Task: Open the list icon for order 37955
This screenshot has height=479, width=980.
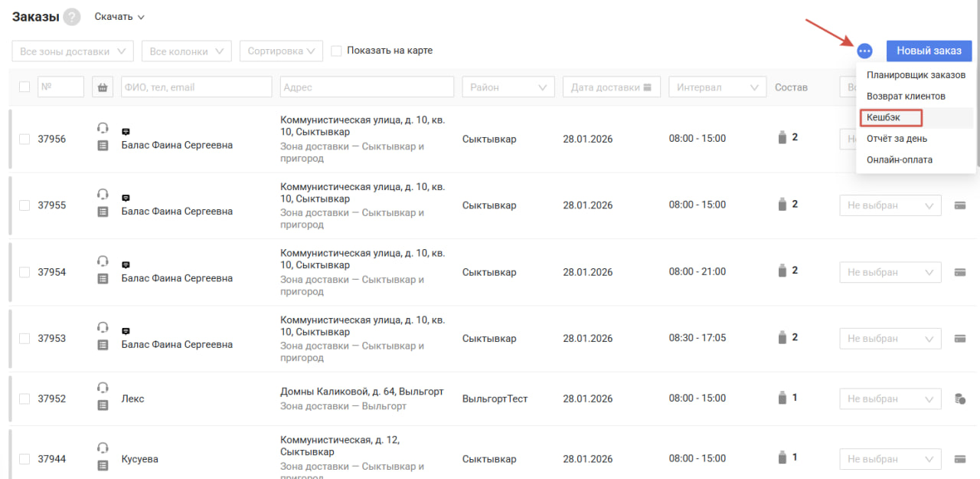Action: (x=103, y=212)
